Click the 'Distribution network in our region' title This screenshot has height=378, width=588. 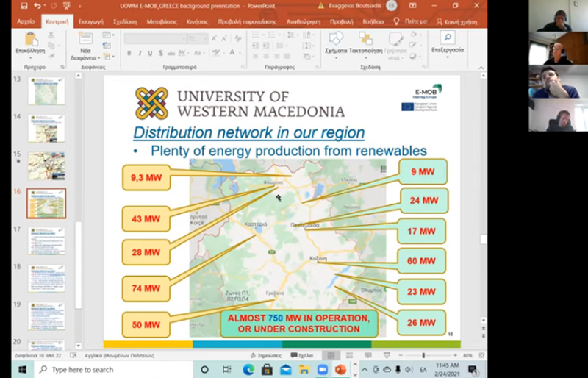click(x=249, y=132)
